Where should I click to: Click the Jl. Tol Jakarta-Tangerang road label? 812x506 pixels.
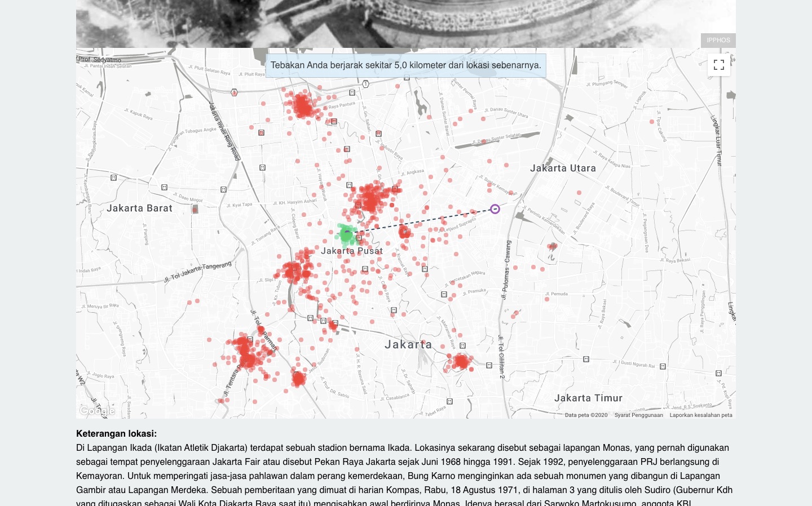tap(197, 272)
